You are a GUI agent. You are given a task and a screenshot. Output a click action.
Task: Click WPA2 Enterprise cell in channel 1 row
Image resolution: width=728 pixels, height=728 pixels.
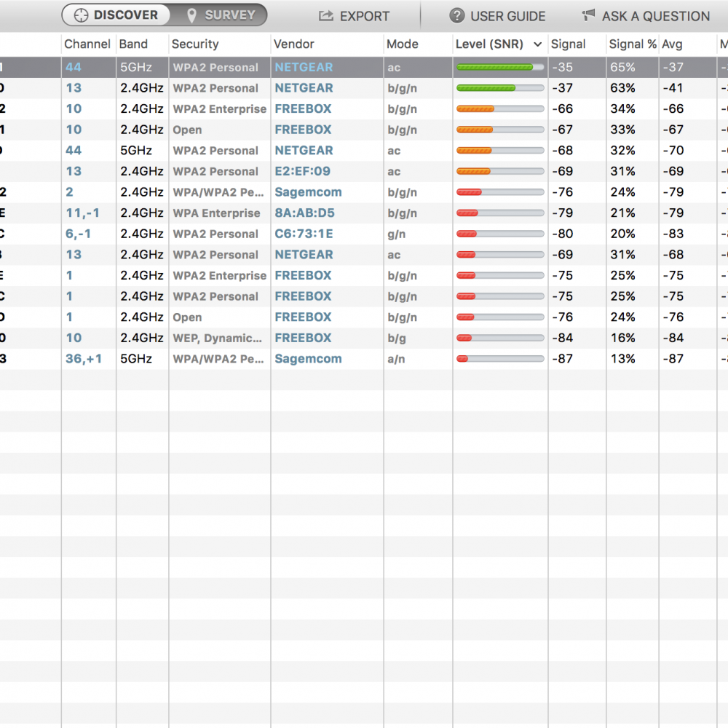pos(220,276)
